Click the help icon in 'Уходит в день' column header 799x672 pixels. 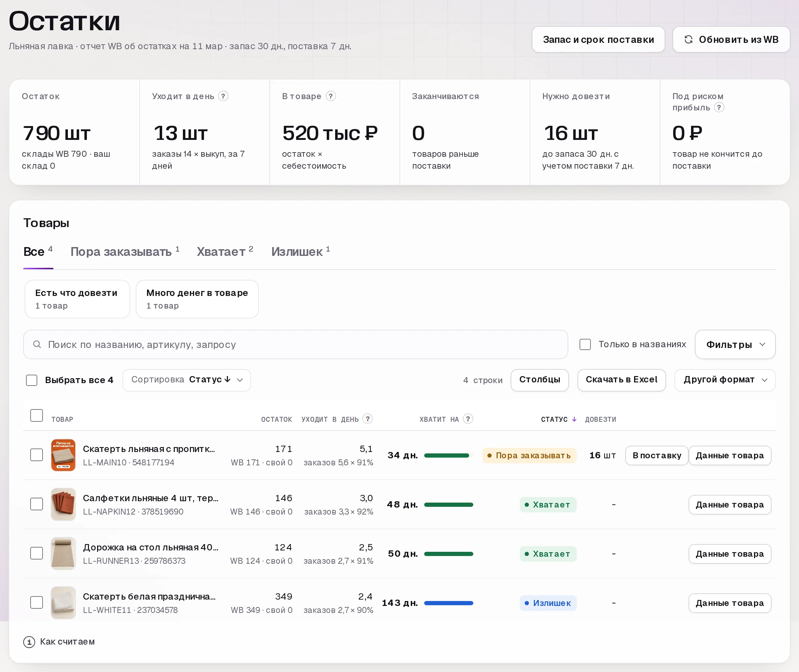tap(367, 419)
